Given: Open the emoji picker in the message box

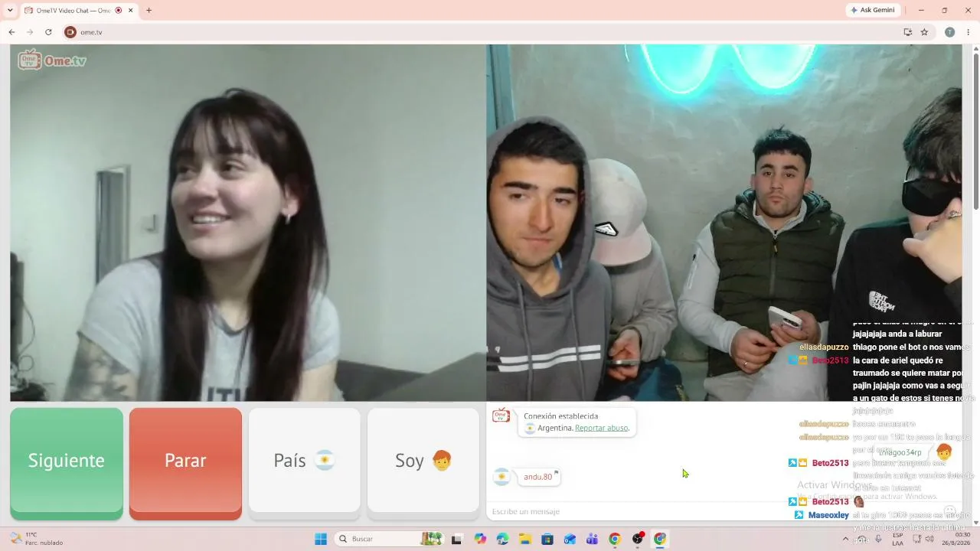Looking at the screenshot, I should [x=949, y=511].
